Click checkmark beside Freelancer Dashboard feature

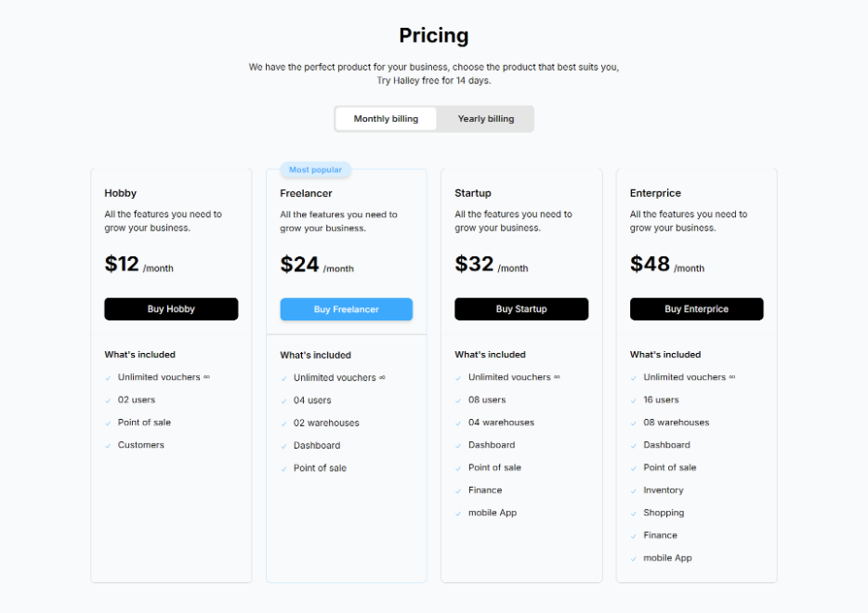[x=284, y=447]
